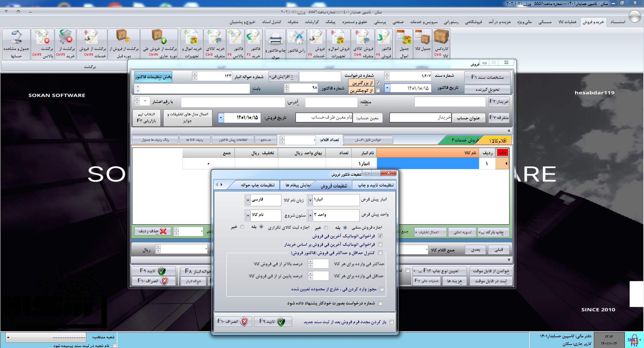This screenshot has width=644, height=348.
Task: Click return from service sales (برگشت از فروش خدمات) icon
Action: pos(92,44)
